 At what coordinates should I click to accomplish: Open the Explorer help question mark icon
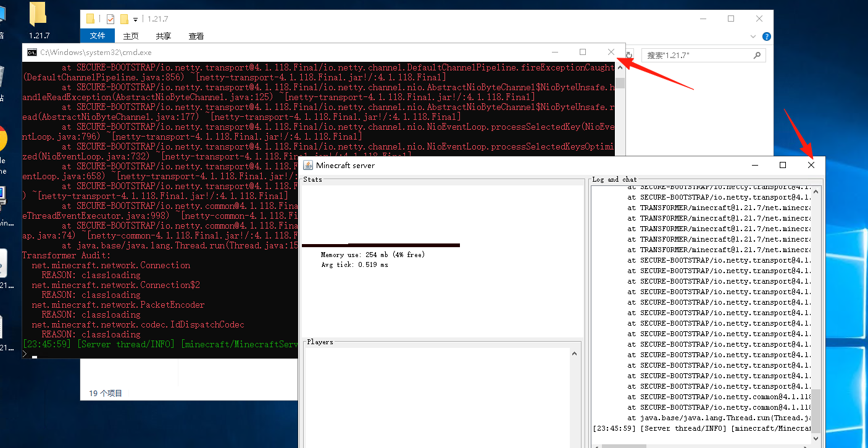coord(767,36)
